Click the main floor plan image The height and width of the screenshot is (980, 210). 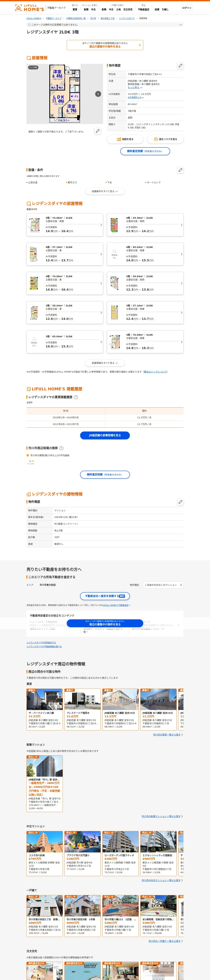point(65,94)
